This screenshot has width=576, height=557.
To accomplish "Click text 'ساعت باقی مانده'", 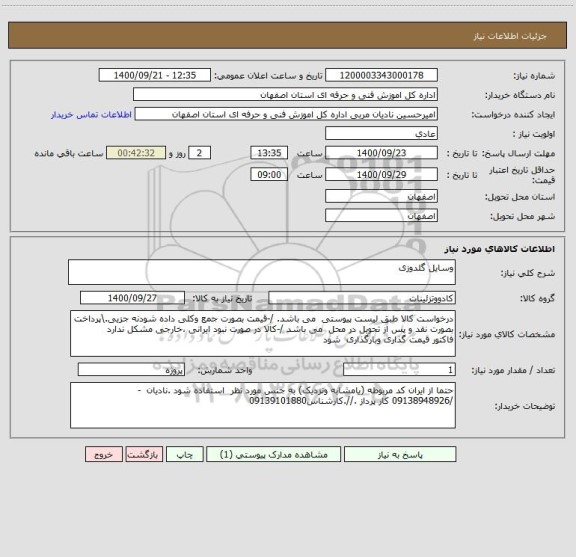I will (69, 154).
